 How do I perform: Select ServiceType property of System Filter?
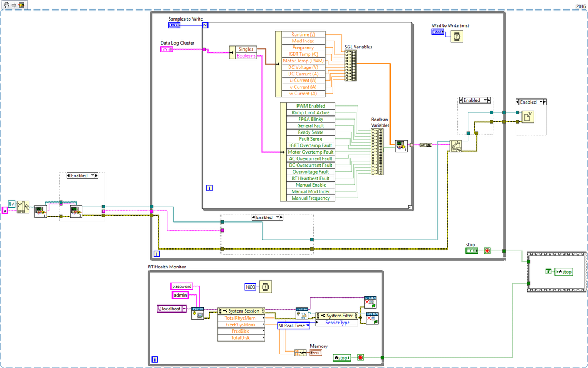(337, 323)
